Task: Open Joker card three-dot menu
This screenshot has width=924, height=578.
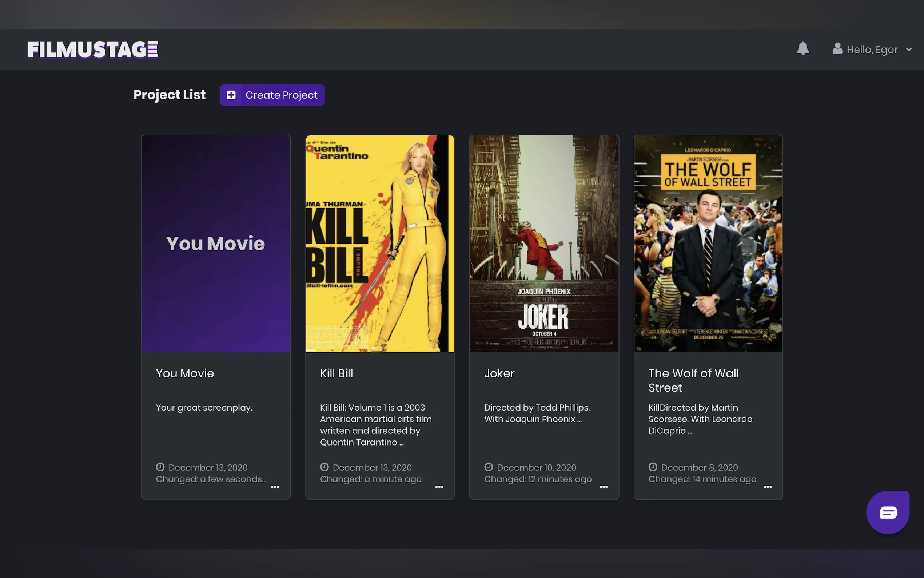Action: (x=604, y=487)
